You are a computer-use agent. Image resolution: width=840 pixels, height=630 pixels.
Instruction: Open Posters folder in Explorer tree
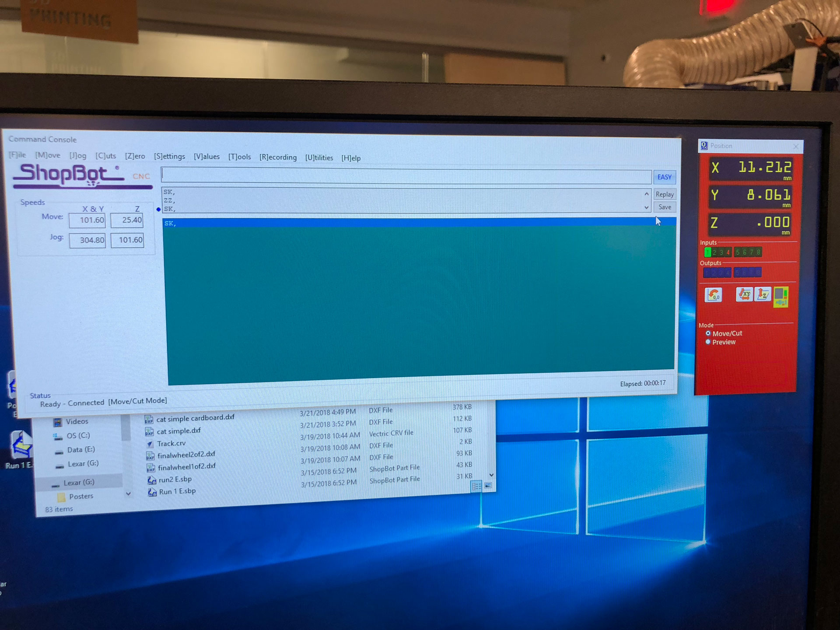[x=81, y=497]
